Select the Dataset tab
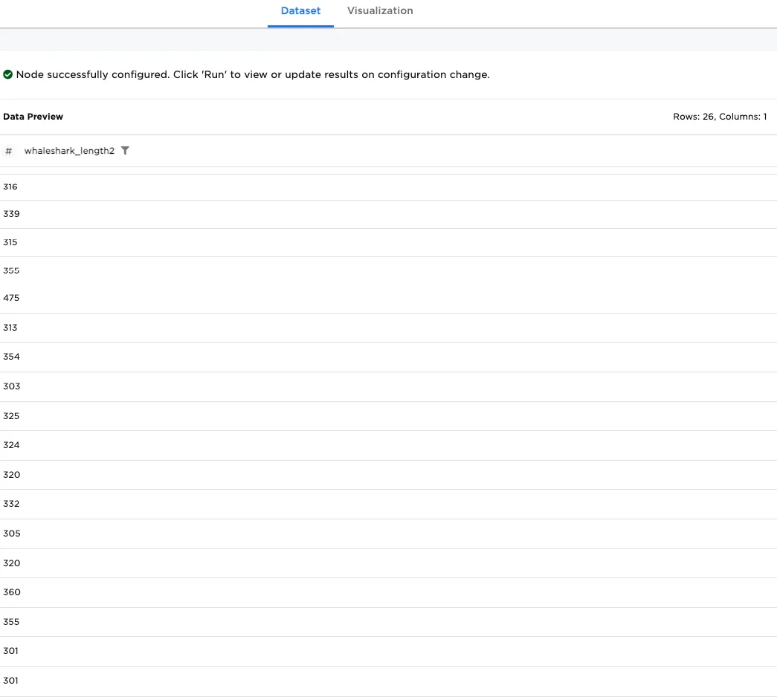This screenshot has height=700, width=777. point(300,11)
